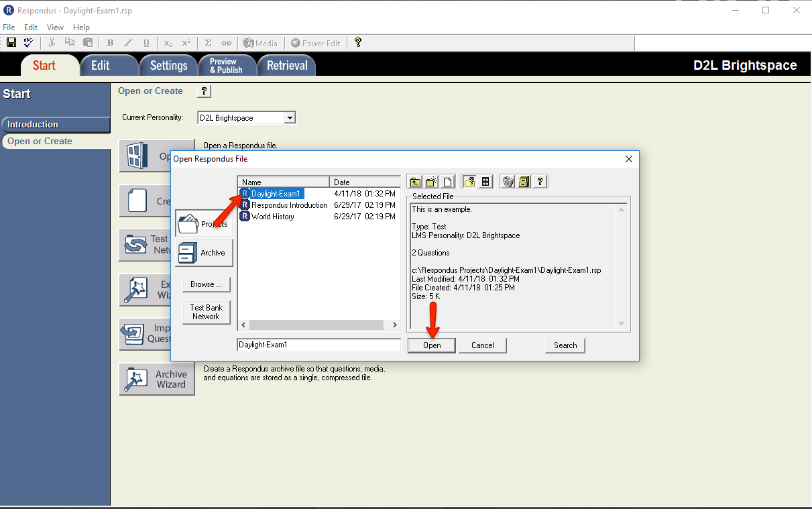Image resolution: width=812 pixels, height=509 pixels.
Task: Open the Sigma equation editor
Action: [209, 43]
